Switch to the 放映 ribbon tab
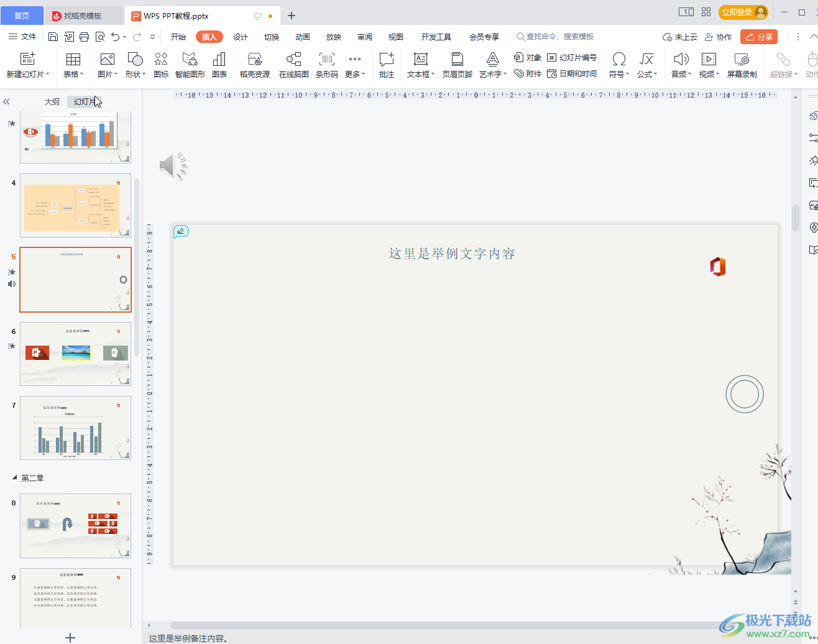This screenshot has width=818, height=644. pos(334,37)
